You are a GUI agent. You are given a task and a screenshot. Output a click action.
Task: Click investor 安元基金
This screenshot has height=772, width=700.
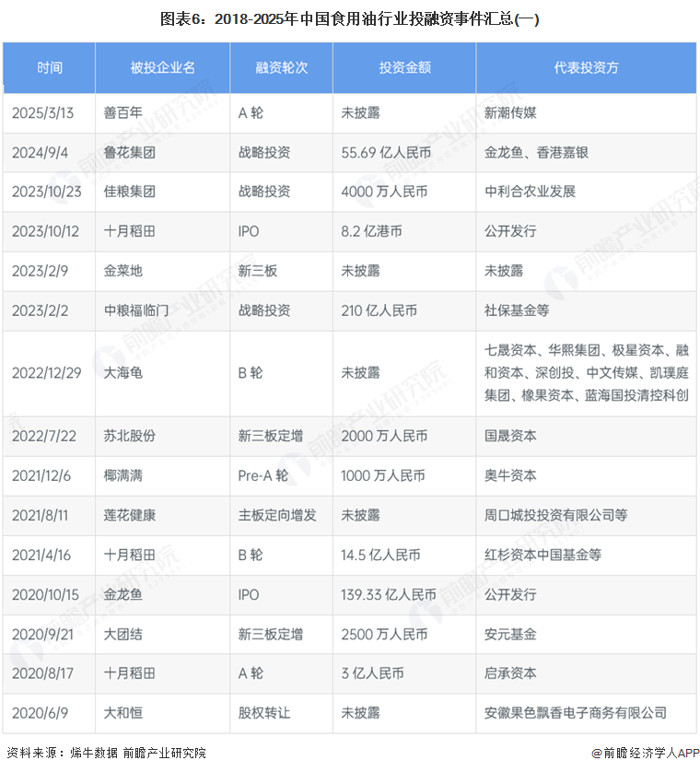pos(510,634)
